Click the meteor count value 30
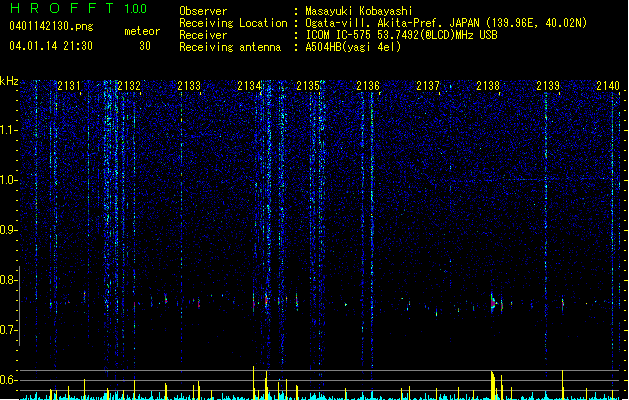 (x=145, y=46)
